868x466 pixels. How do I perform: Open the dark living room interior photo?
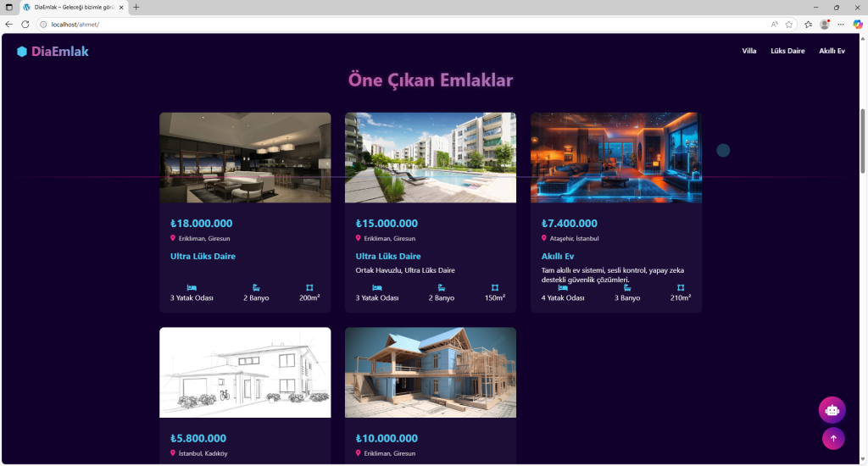pyautogui.click(x=245, y=158)
